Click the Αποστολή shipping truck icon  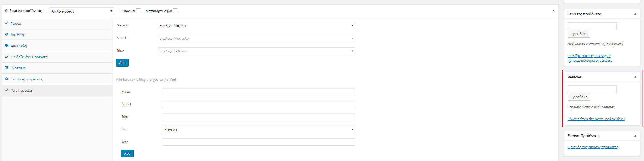(x=7, y=45)
